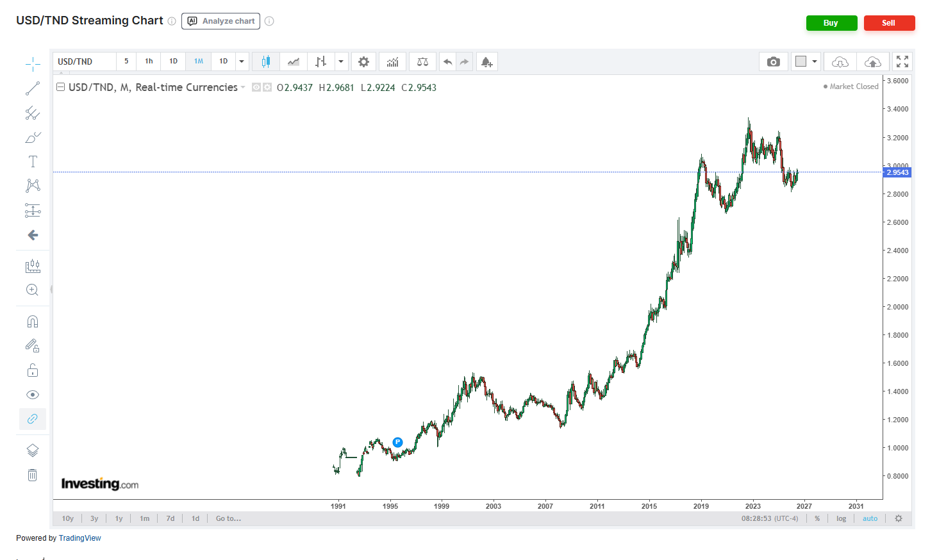Click the green Buy button

pyautogui.click(x=831, y=23)
